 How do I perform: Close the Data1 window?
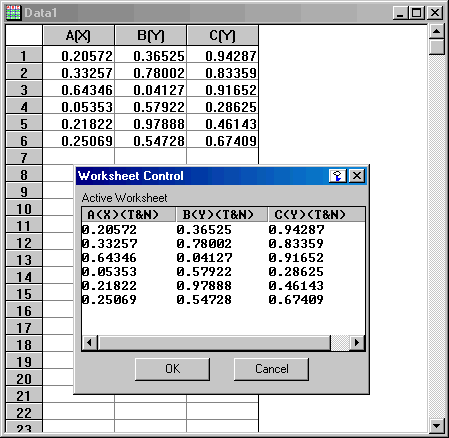tap(435, 13)
